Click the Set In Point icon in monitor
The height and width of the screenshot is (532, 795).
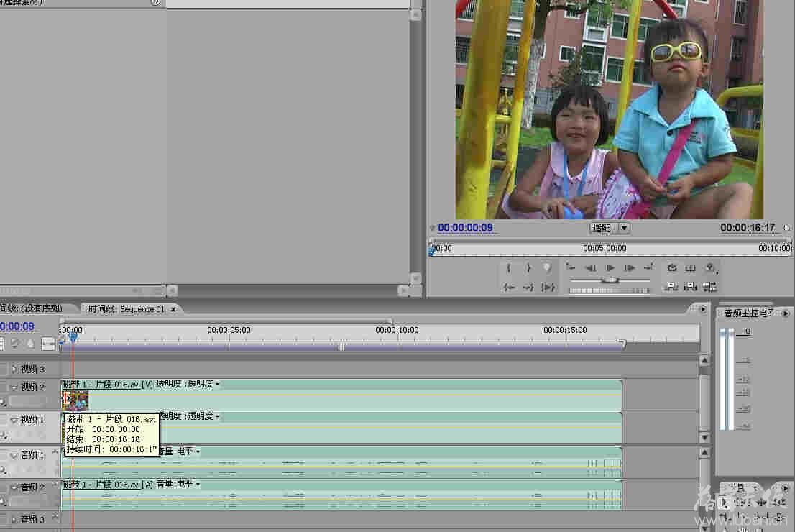coord(508,267)
